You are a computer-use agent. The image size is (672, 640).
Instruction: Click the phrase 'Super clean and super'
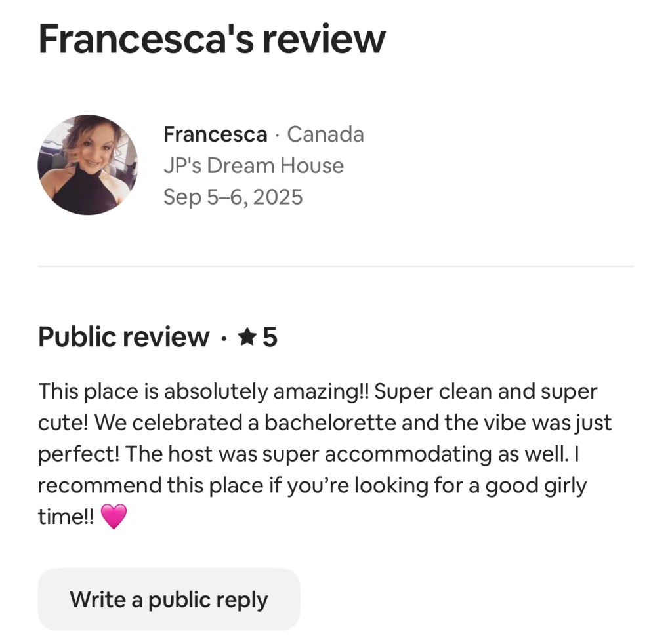pos(486,391)
